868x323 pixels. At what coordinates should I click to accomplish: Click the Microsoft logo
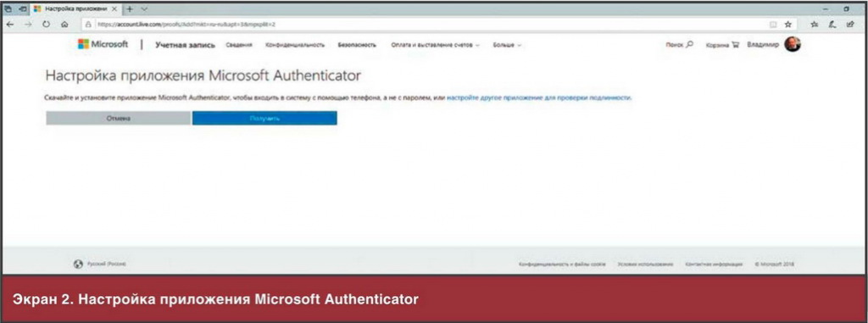(103, 44)
